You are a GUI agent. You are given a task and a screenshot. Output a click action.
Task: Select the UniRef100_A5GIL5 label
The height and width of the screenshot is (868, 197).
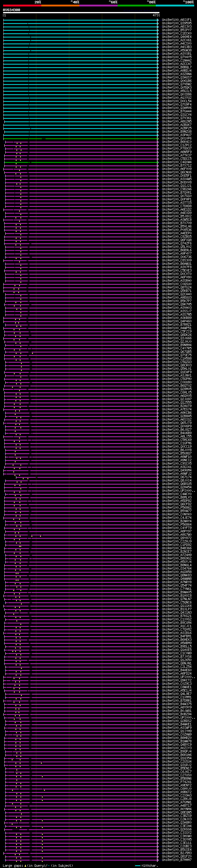[176, 91]
